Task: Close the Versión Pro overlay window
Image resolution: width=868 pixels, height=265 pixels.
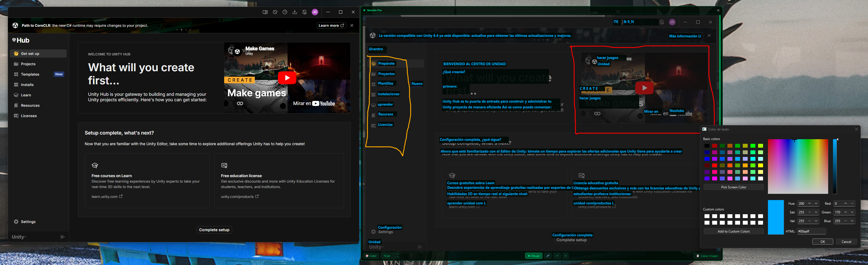Action: 718,10
